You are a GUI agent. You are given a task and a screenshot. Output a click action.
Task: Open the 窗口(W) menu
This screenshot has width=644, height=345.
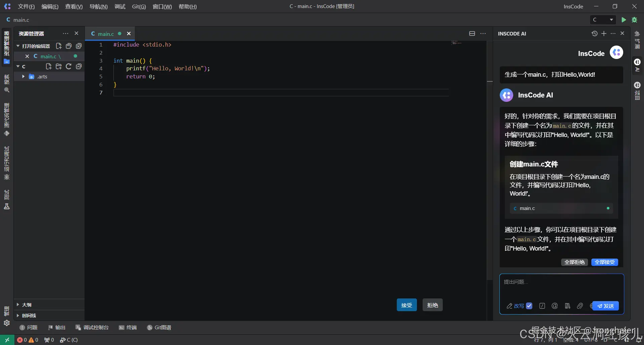(x=162, y=6)
